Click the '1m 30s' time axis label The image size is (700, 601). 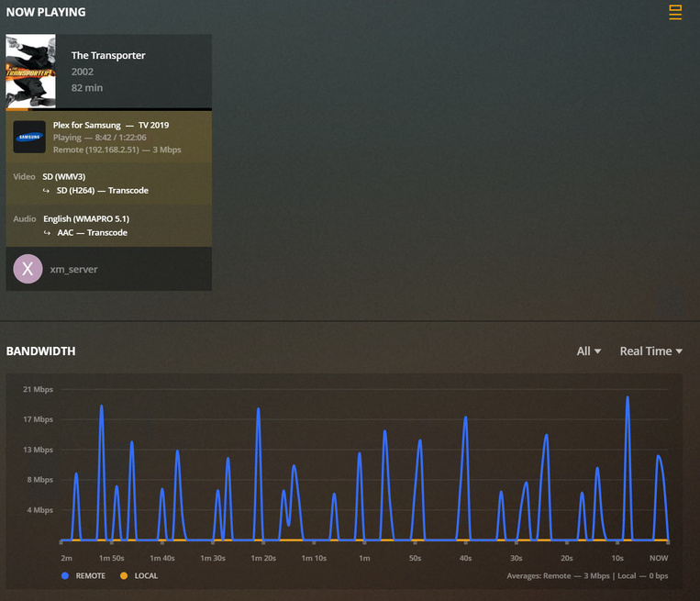[213, 558]
